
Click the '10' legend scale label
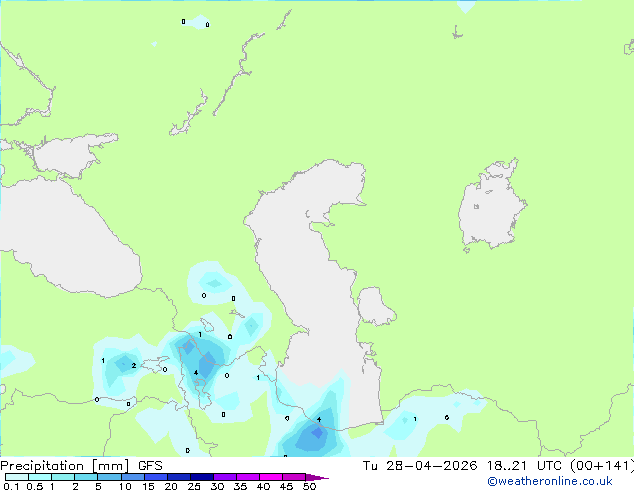(x=125, y=486)
